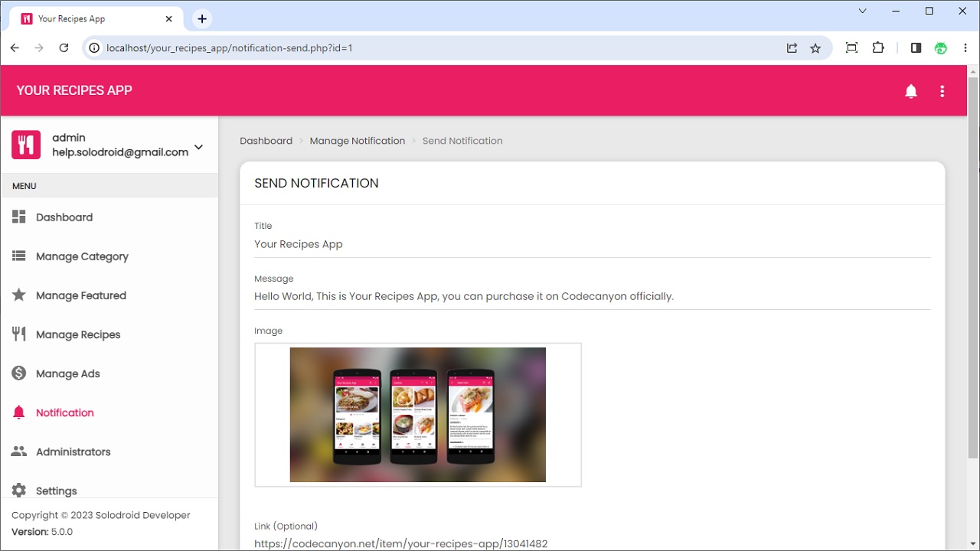This screenshot has height=551, width=980.
Task: Click the Manage Featured star icon
Action: [x=19, y=295]
